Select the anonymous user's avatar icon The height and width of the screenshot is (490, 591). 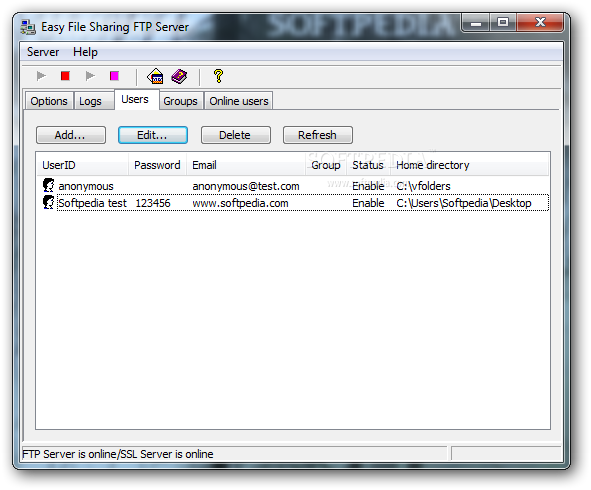[x=48, y=185]
